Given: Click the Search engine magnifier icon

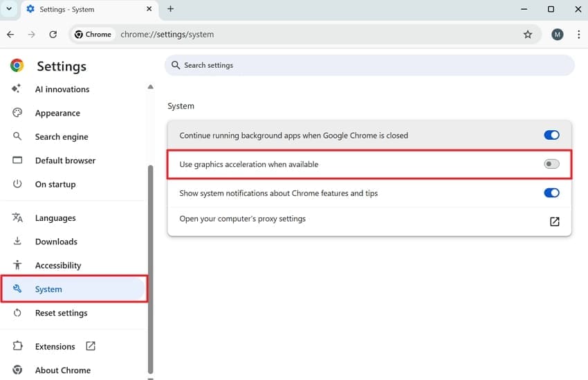Looking at the screenshot, I should [17, 136].
